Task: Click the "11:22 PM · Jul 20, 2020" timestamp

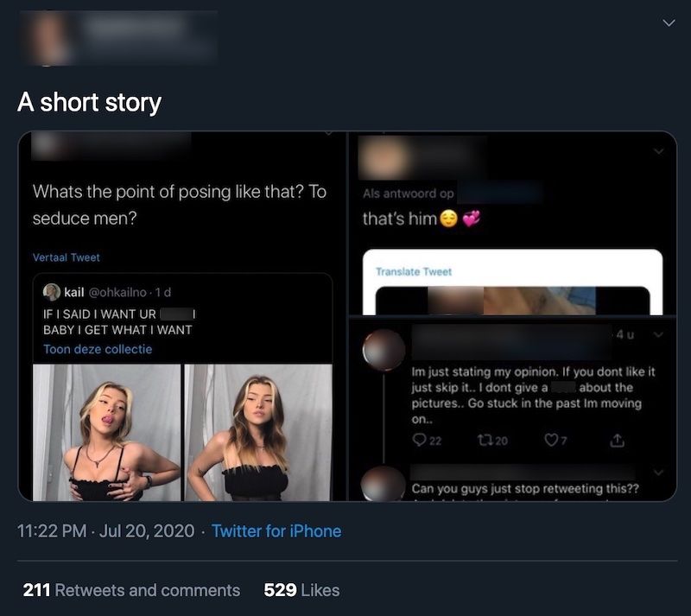Action: [106, 531]
